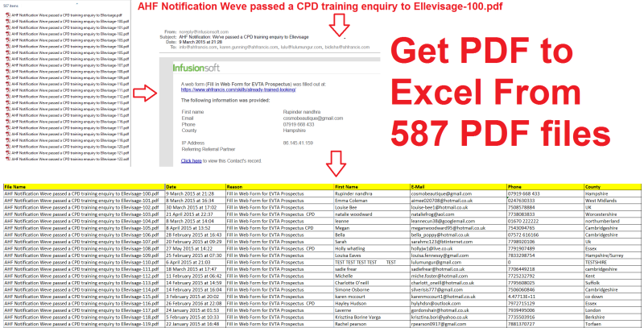Click the PDF icon beside Ellevisage-100.pdf
The height and width of the screenshot is (328, 644).
8,22
